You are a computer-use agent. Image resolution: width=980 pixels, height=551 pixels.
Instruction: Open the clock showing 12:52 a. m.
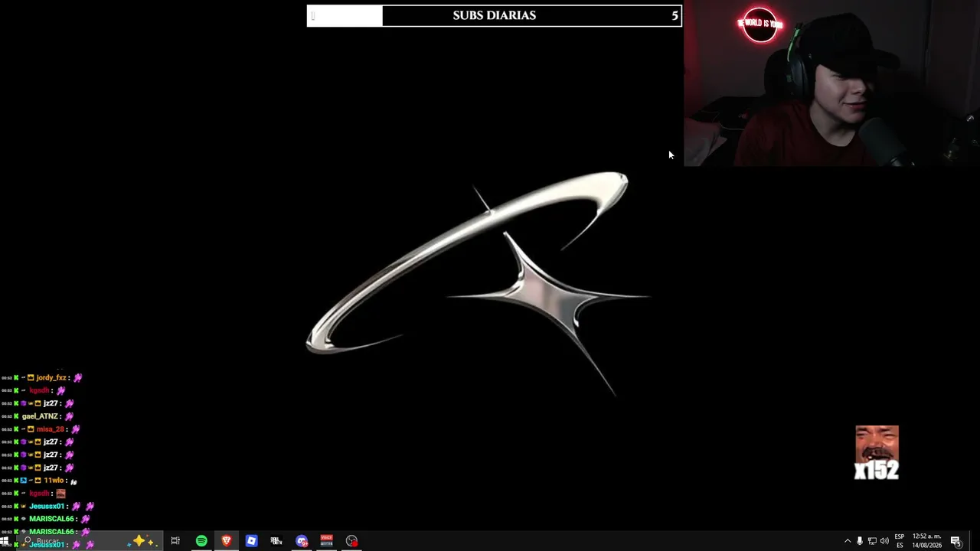pyautogui.click(x=926, y=541)
